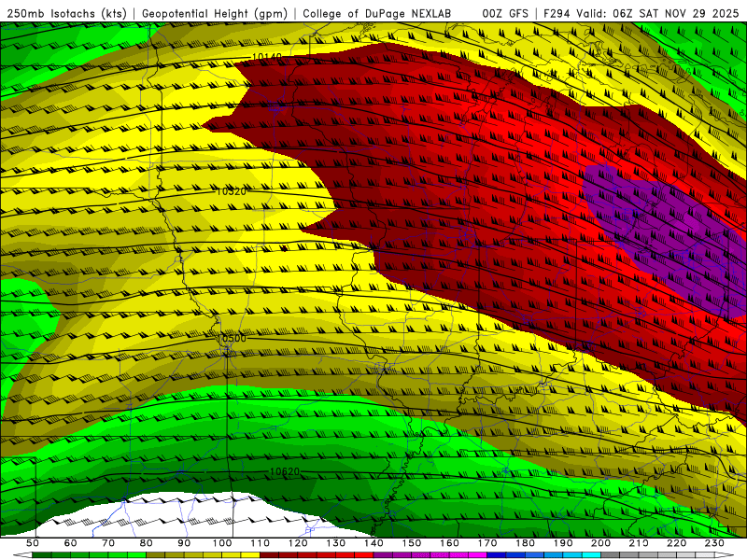Viewport: 747px width, 560px height.
Task: Select the dark gray swatch right of 200
Action: click(610, 555)
